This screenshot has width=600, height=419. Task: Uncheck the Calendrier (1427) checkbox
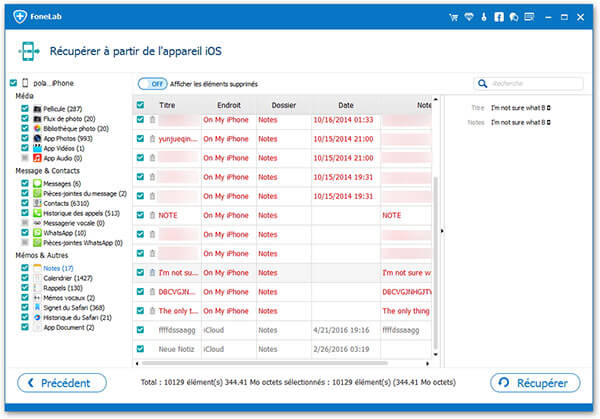point(25,277)
